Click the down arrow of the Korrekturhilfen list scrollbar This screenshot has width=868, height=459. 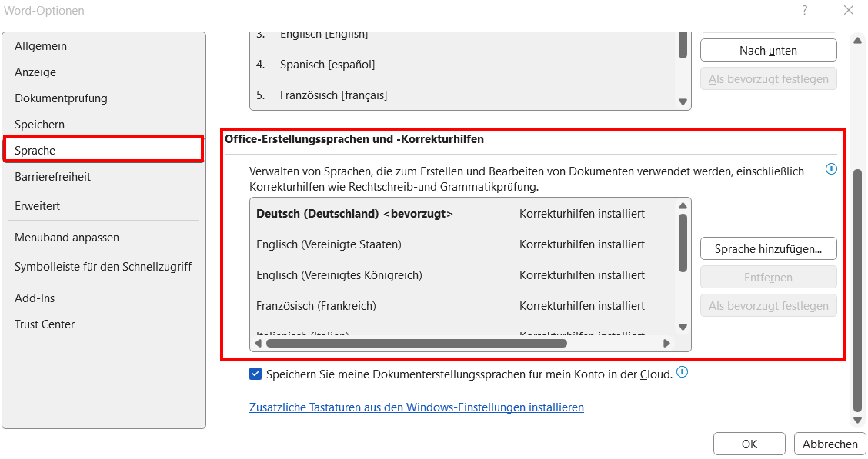click(x=683, y=327)
